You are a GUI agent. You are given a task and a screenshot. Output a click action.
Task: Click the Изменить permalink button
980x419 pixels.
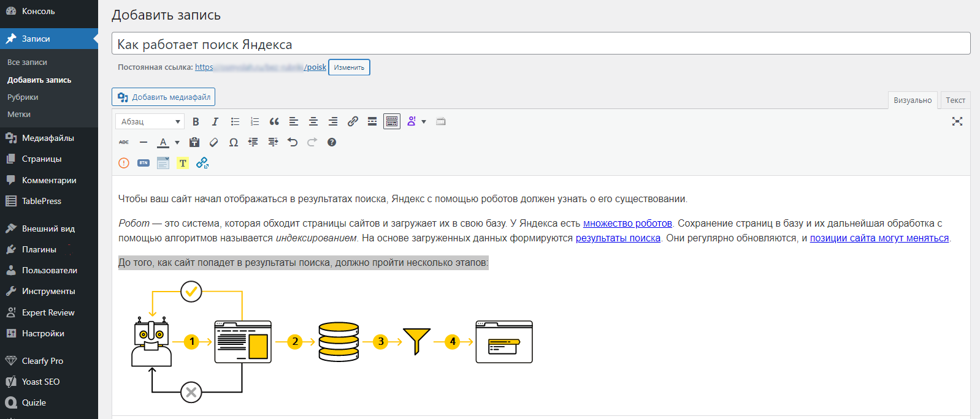click(x=349, y=67)
